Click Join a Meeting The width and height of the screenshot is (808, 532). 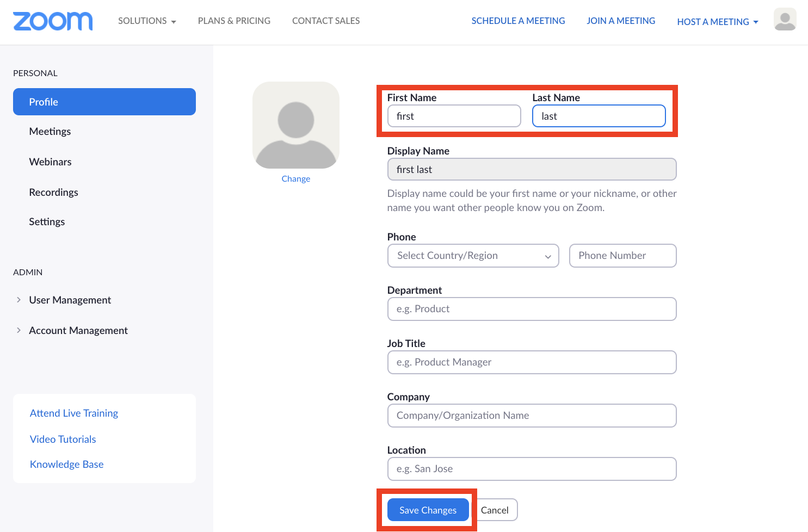point(621,21)
